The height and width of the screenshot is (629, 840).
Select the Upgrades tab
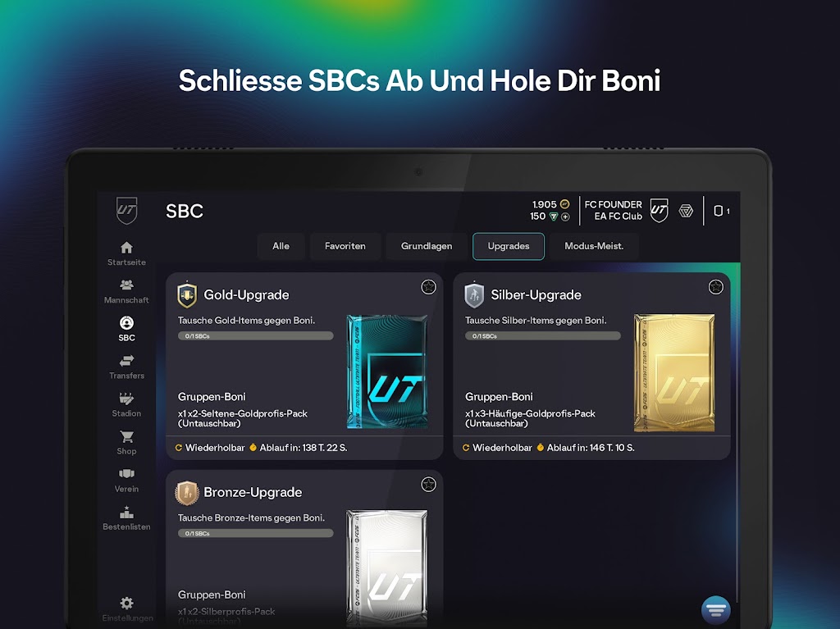(x=509, y=246)
